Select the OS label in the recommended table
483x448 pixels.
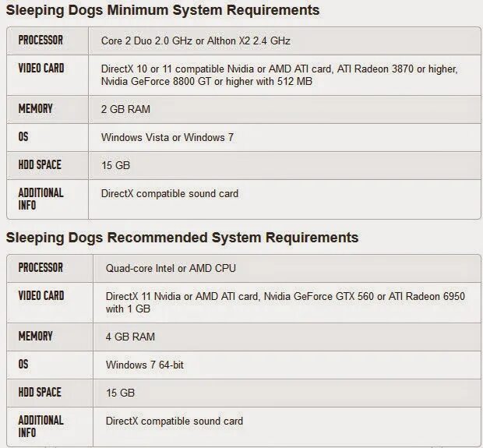(x=23, y=364)
